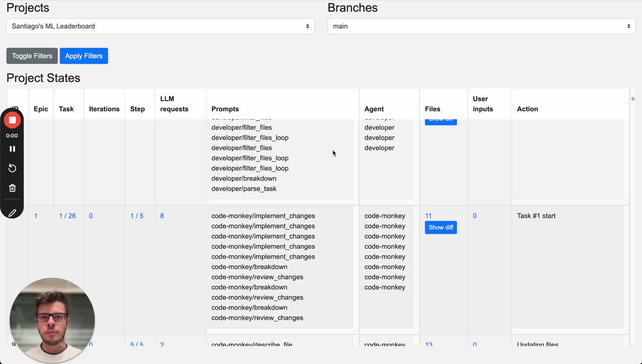
Task: Pause the recording
Action: (12, 149)
